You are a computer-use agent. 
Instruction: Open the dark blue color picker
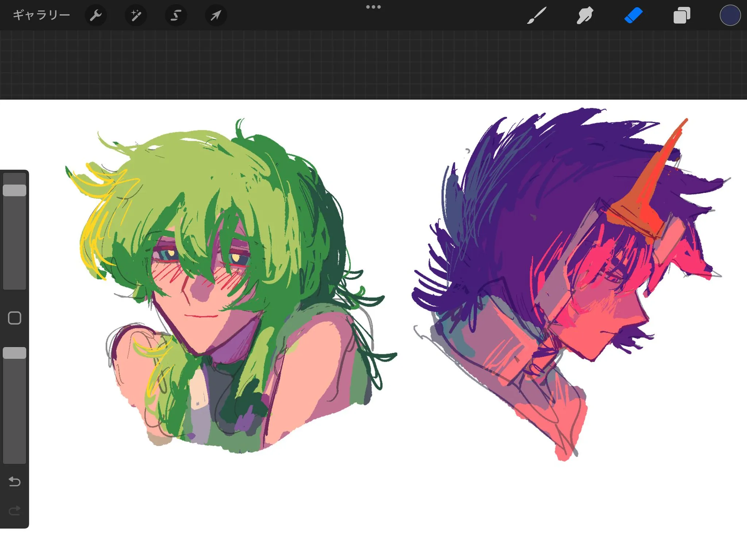pos(730,16)
